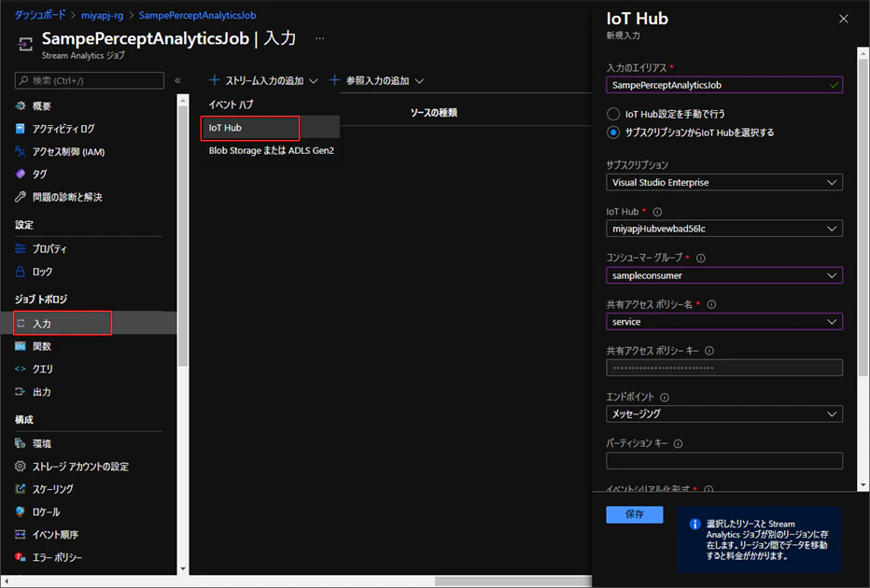This screenshot has width=870, height=588.
Task: Click the スケーリング icon
Action: 21,489
